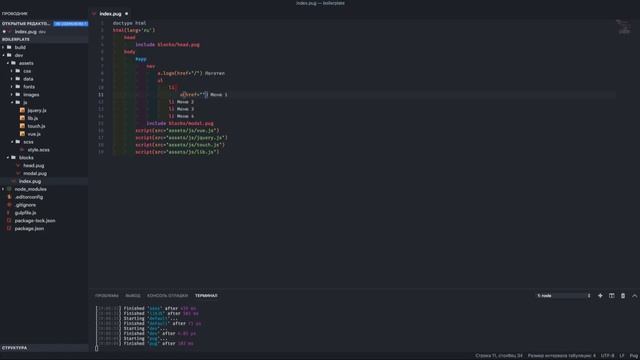Switch to the ВЫВОД panel tab
Screen dimensions: 640x360
(x=133, y=296)
